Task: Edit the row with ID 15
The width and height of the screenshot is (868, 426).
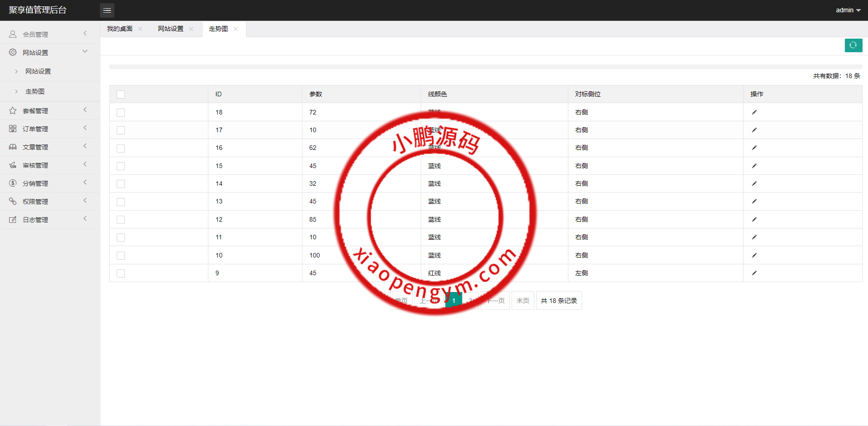Action: (x=754, y=166)
